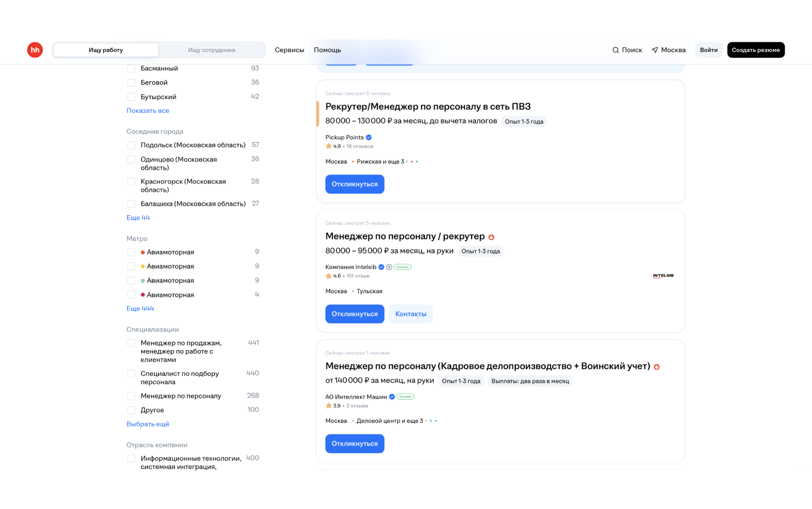Open the АО Интеллект Машин company link

(x=356, y=397)
